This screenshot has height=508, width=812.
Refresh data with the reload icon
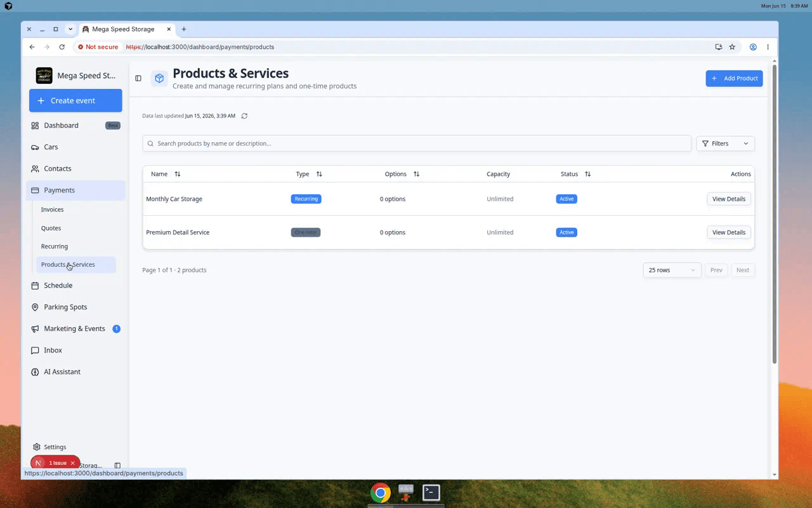(244, 116)
